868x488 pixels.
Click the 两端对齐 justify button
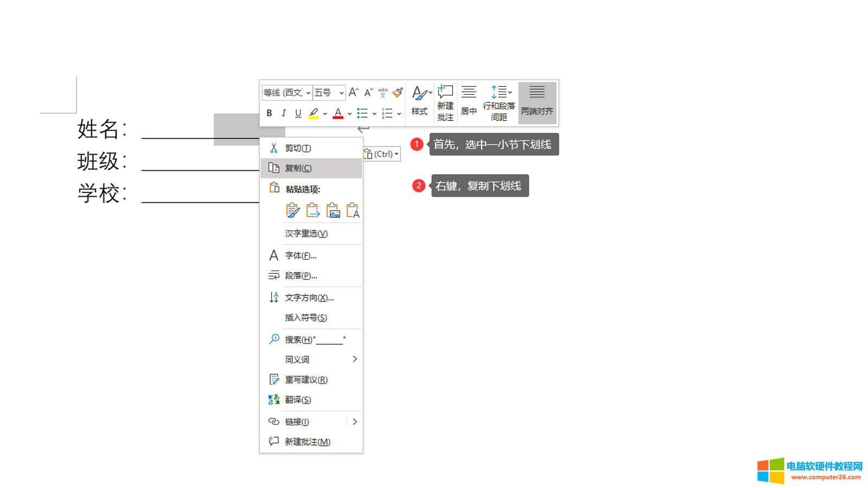point(537,102)
